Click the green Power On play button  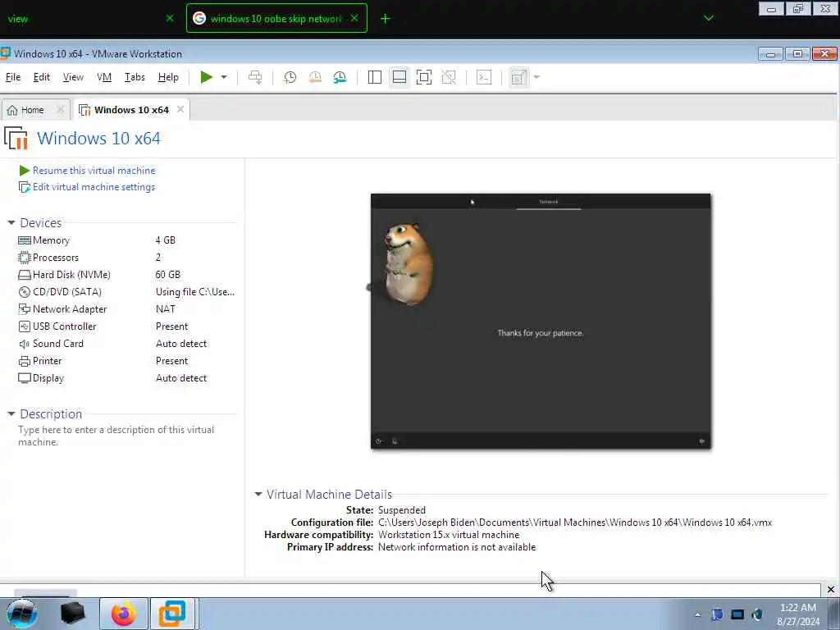(206, 77)
